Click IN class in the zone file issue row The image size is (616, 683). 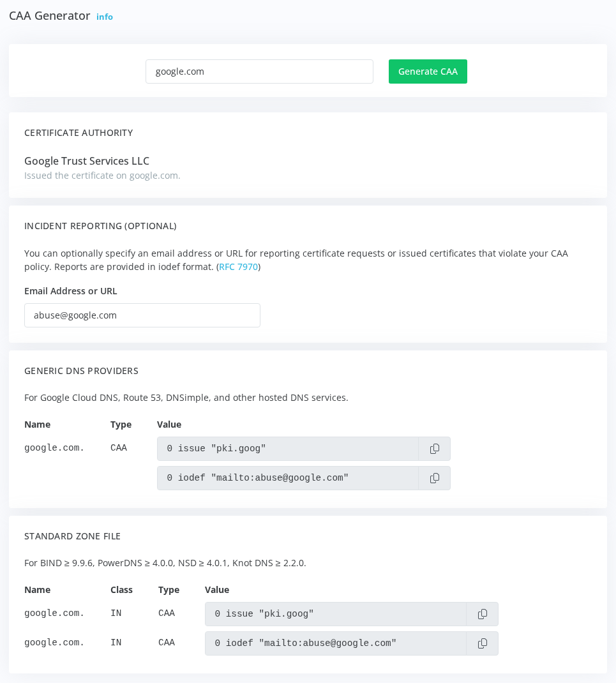(116, 613)
